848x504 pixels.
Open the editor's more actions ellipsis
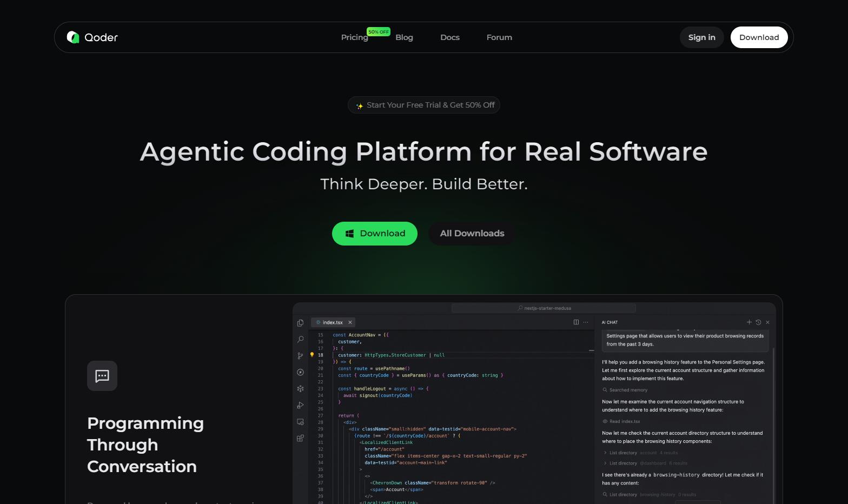pos(586,322)
